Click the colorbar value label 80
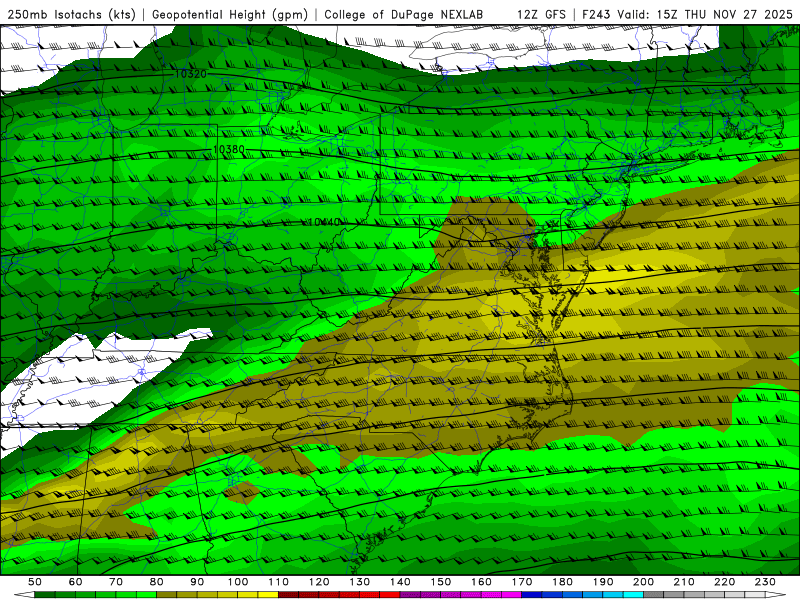 click(x=157, y=582)
